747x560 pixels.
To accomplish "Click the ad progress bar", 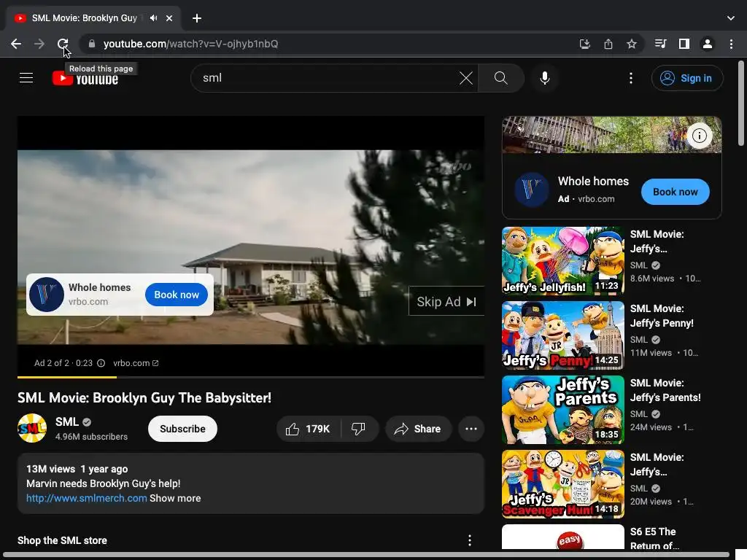I will (251, 377).
